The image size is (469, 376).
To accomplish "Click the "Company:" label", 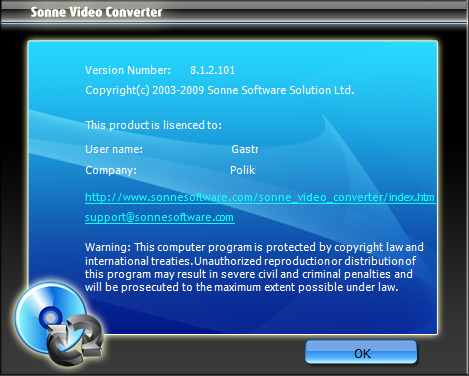I will 111,170.
